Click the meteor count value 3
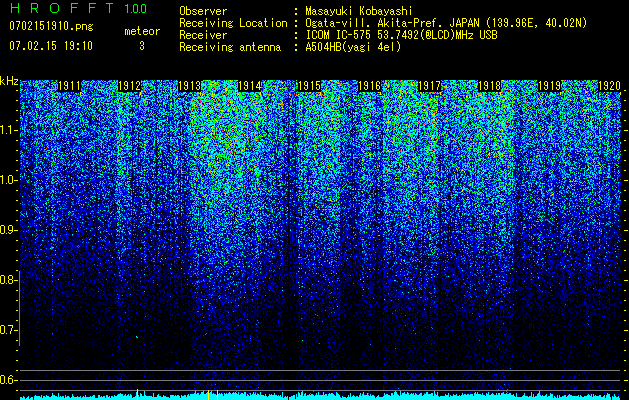 pos(142,46)
